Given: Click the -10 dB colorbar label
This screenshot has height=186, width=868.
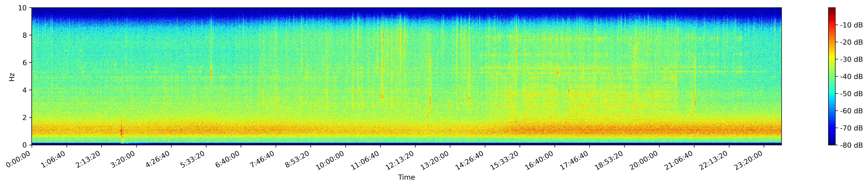Looking at the screenshot, I should click(851, 25).
